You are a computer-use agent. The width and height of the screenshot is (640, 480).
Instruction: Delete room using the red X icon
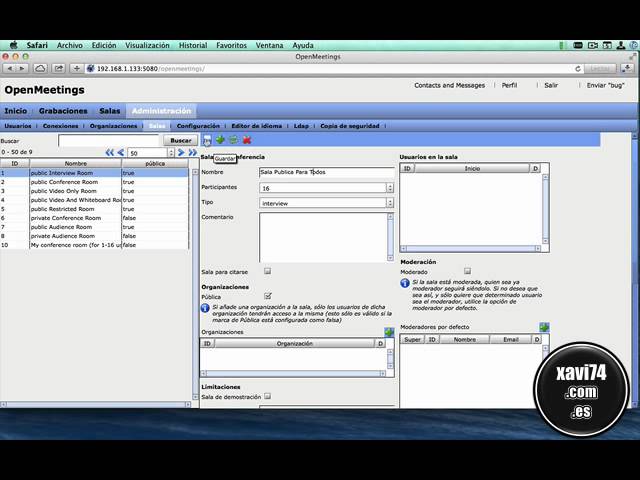click(x=247, y=140)
